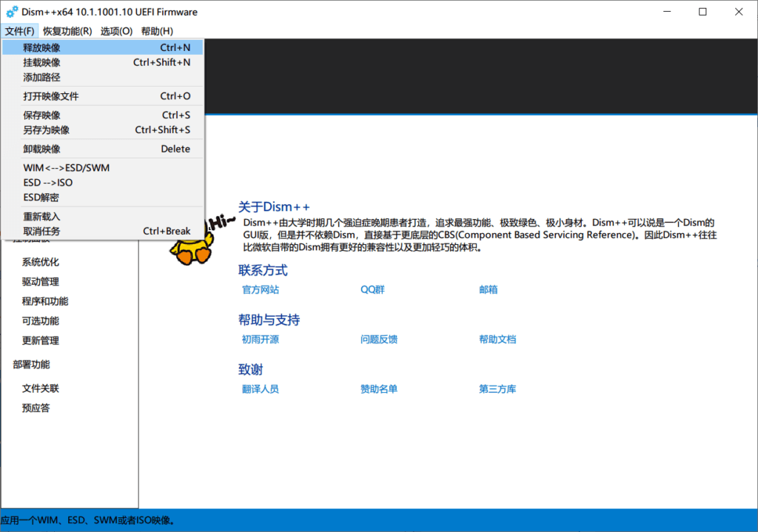Open the 帮助(H) menu
758x532 pixels.
[157, 31]
